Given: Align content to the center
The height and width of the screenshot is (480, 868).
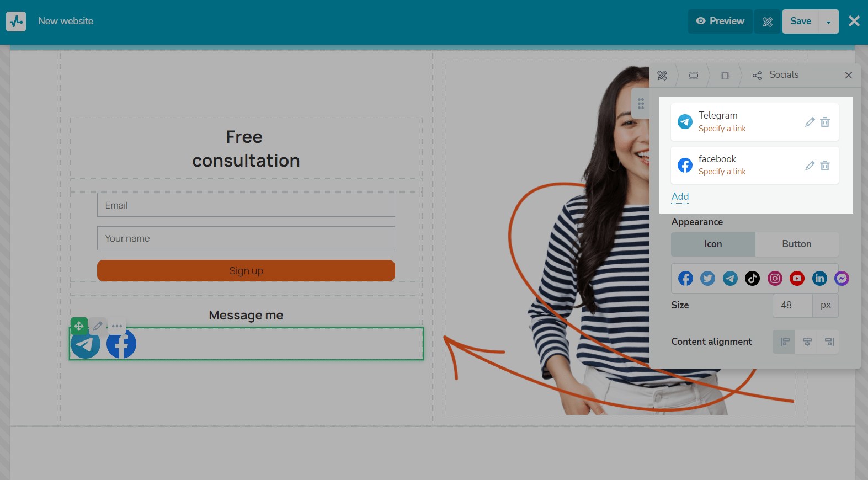Looking at the screenshot, I should pos(807,342).
